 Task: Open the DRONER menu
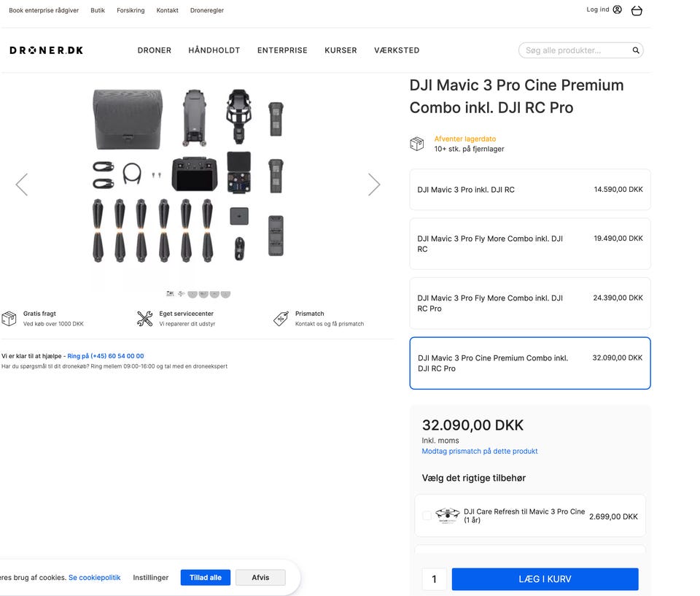pos(155,50)
